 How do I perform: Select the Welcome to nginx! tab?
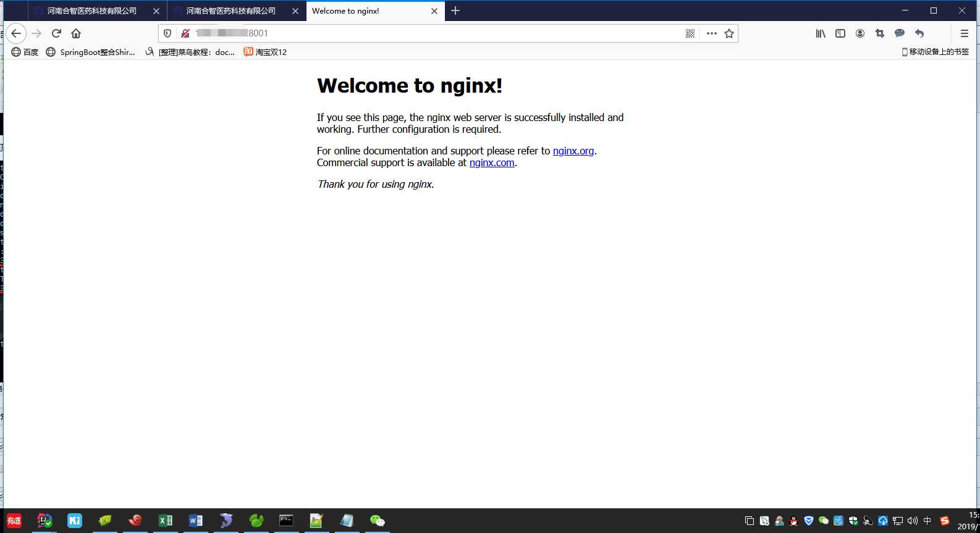[375, 10]
